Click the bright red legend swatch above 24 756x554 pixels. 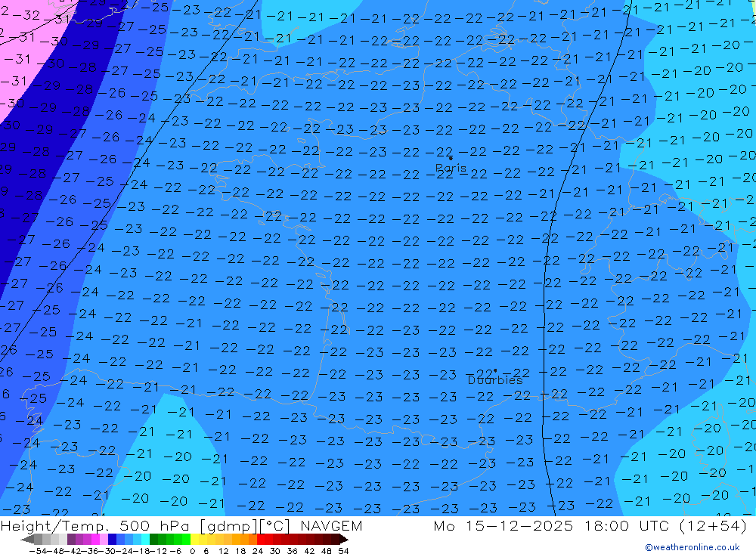pos(261,540)
